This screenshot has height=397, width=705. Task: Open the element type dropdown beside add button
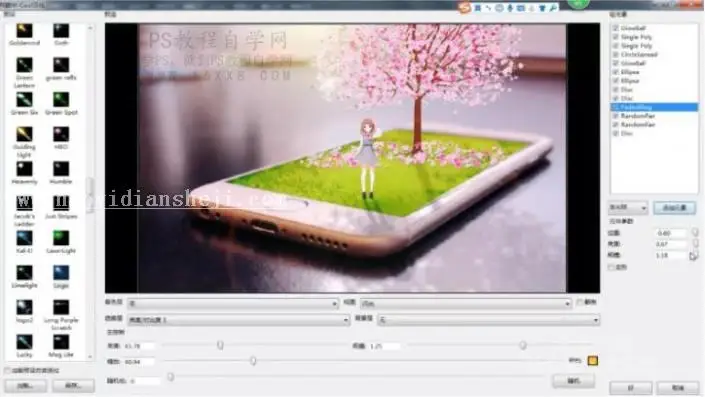tap(628, 208)
